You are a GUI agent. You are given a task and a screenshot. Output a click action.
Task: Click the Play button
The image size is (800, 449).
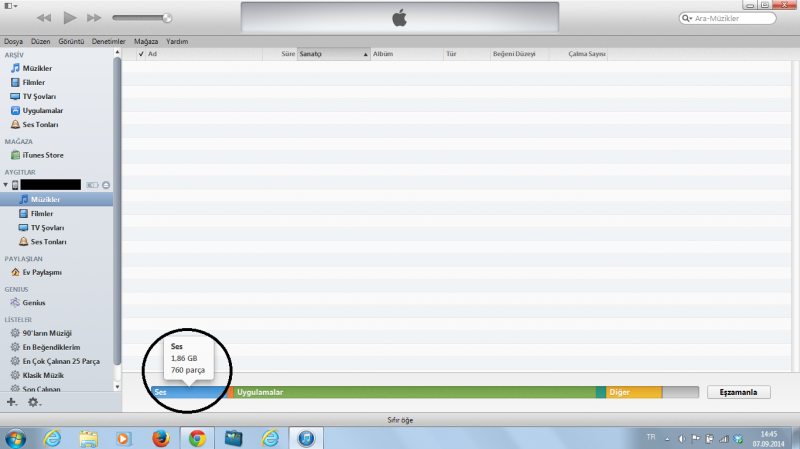tap(69, 18)
